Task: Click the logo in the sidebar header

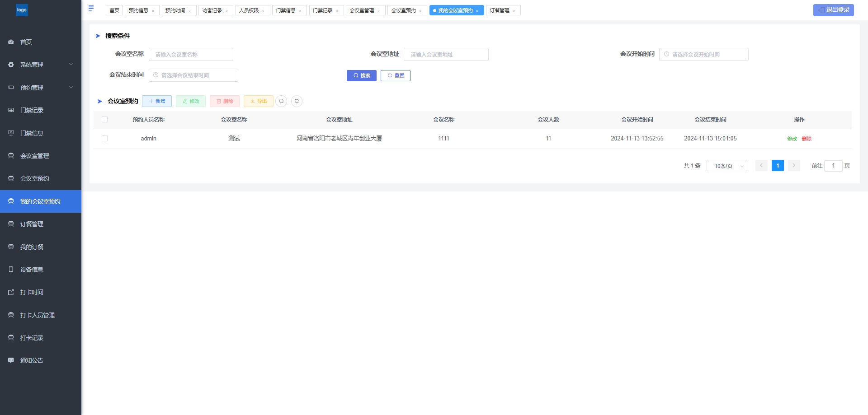Action: coord(22,10)
